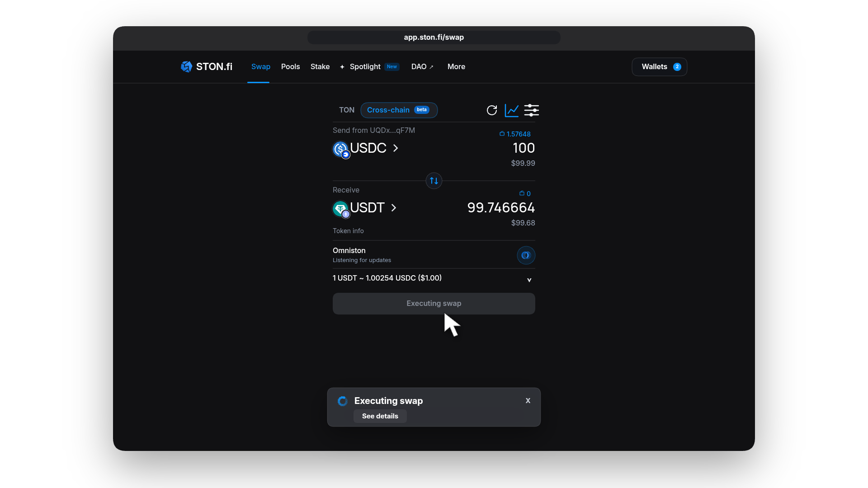Click the $99.68 receive value
868x488 pixels.
pyautogui.click(x=523, y=223)
